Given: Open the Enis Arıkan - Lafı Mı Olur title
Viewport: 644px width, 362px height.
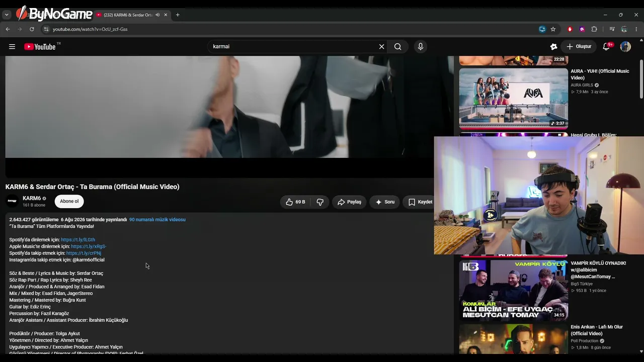Looking at the screenshot, I should point(597,330).
